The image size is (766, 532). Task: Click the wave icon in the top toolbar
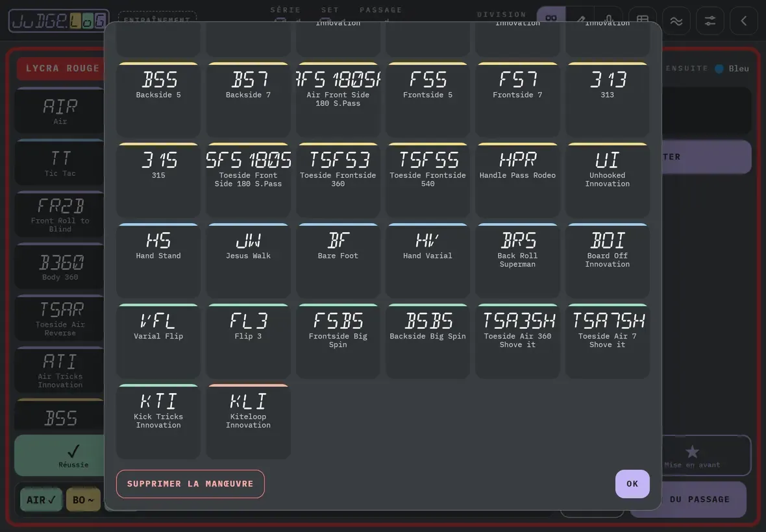676,21
